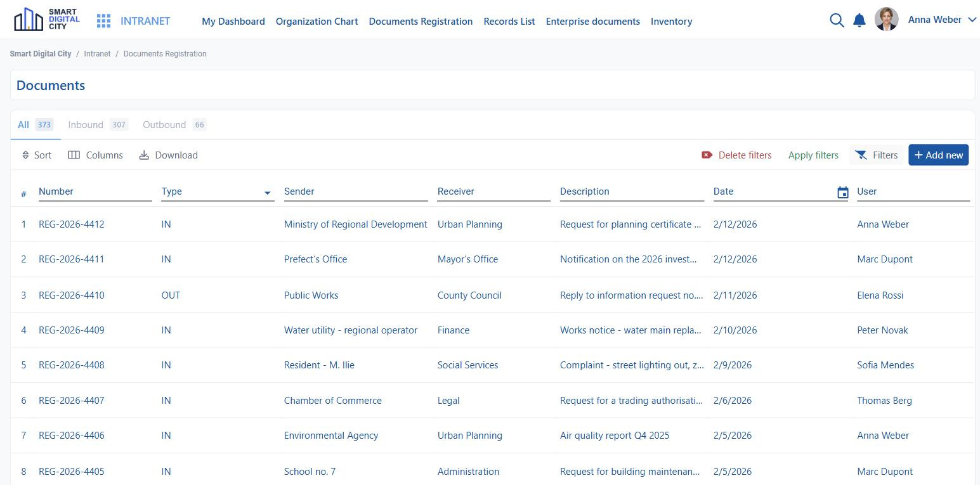This screenshot has height=485, width=980.
Task: Click description Air quality report Q4 2025
Action: click(x=615, y=436)
